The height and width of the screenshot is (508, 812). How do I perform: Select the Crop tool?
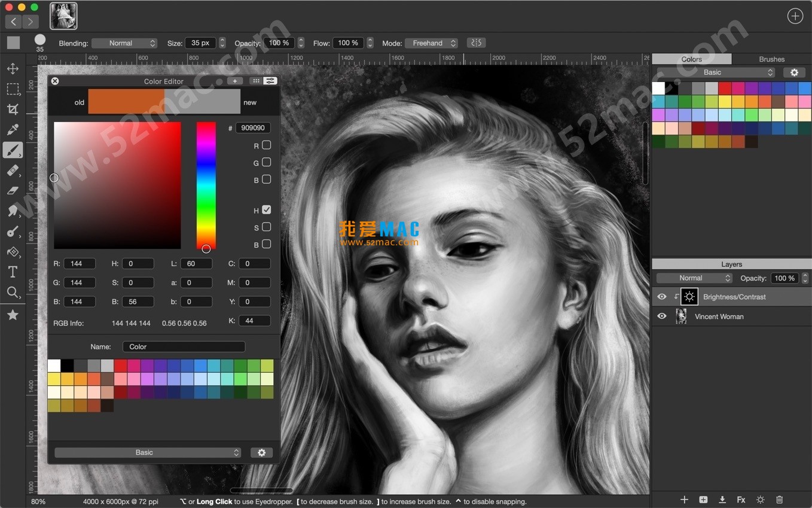click(x=13, y=109)
